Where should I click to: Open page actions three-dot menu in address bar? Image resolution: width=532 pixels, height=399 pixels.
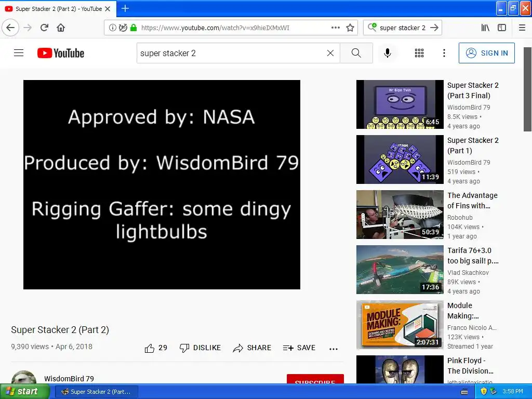pos(335,28)
